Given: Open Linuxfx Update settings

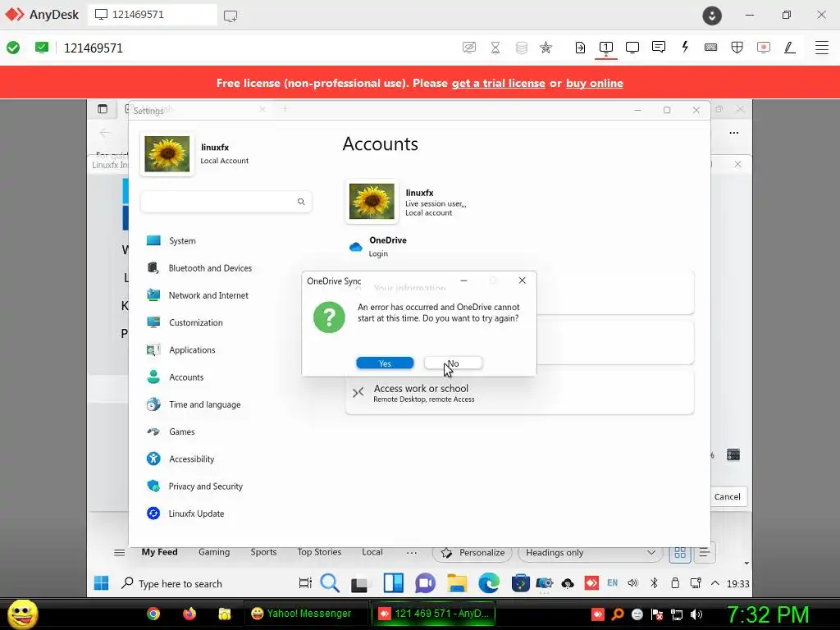Looking at the screenshot, I should [x=196, y=514].
